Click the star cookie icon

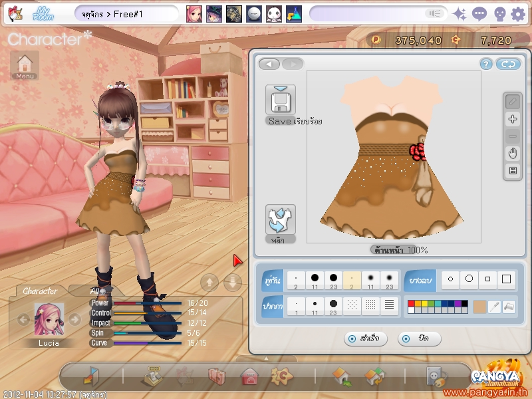tap(281, 376)
